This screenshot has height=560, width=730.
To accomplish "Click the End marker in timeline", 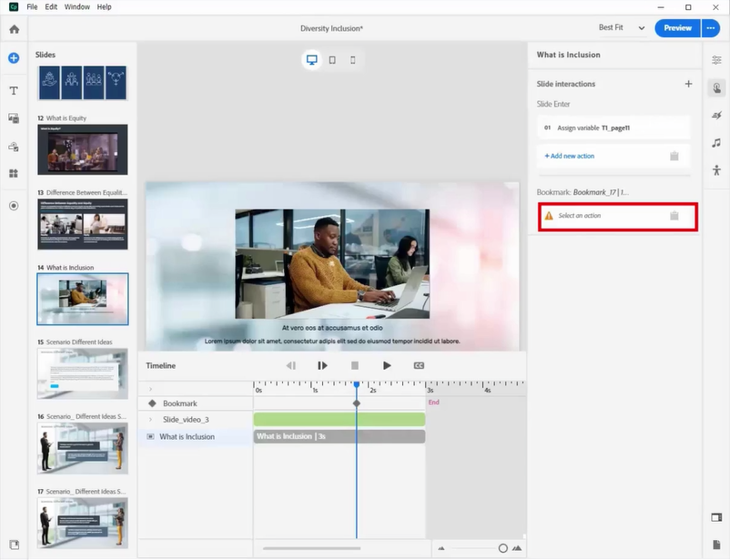I will click(433, 402).
